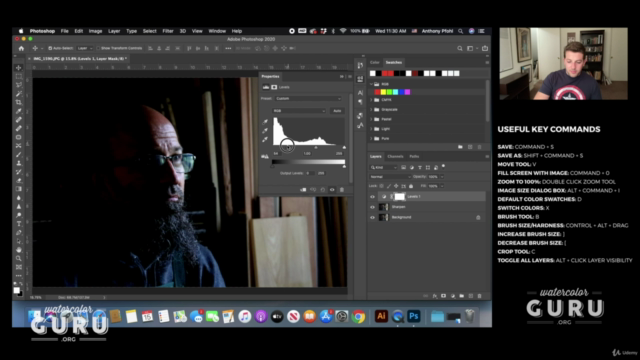Toggle Levels adjustment visibility in Properties
This screenshot has height=360, width=640.
[x=332, y=190]
